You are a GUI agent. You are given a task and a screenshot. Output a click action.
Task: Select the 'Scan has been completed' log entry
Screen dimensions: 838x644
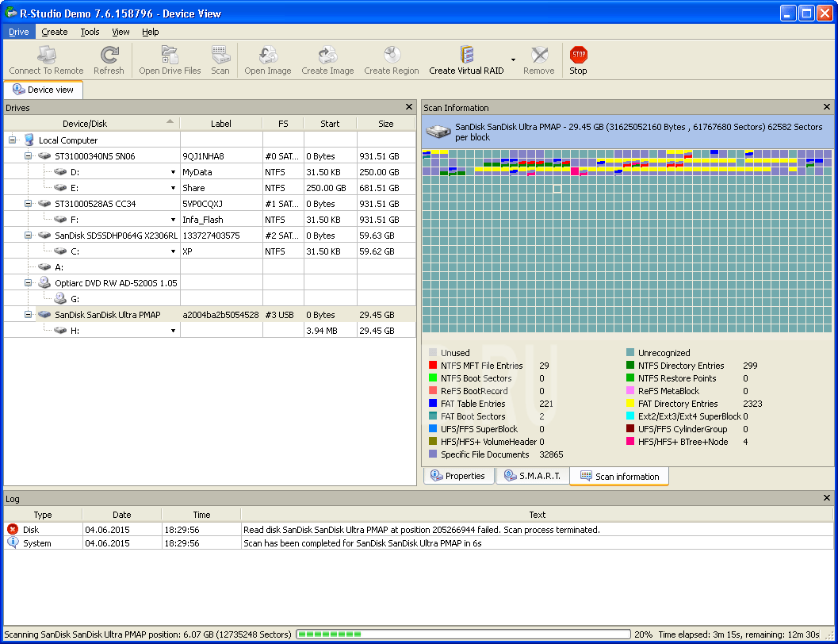pos(419,543)
